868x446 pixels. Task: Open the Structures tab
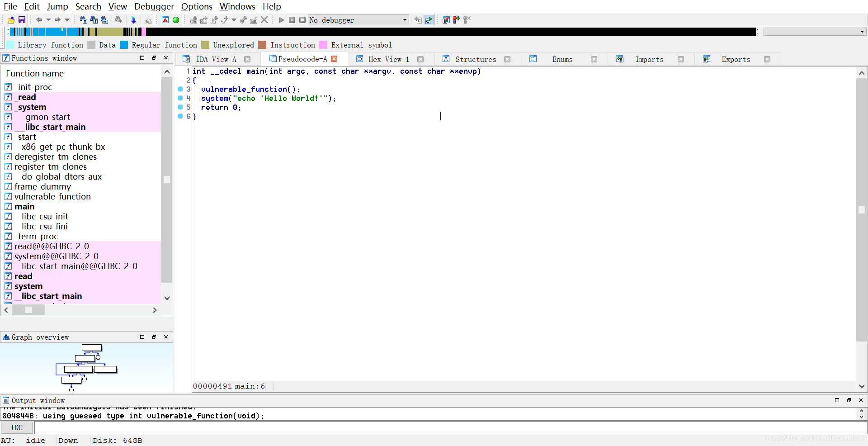pyautogui.click(x=475, y=59)
